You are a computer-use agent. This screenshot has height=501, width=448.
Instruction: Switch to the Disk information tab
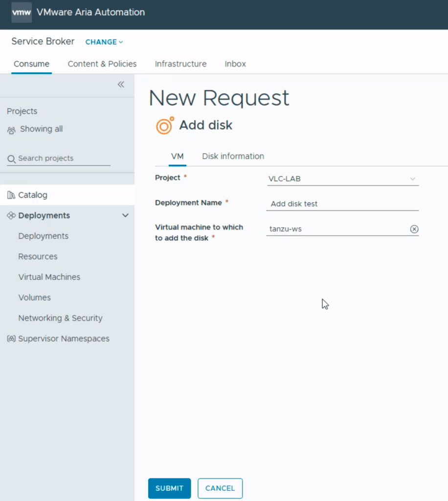click(x=233, y=156)
